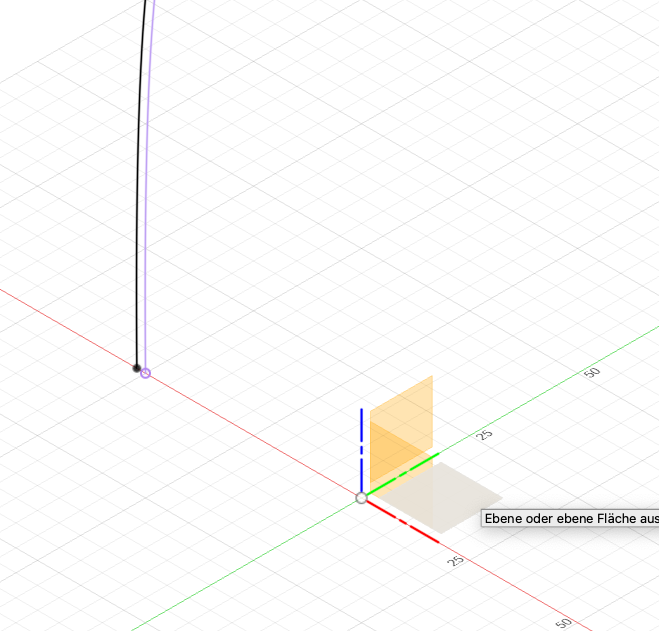659x631 pixels.
Task: Click the 50 label on red axis
Action: coord(563,622)
